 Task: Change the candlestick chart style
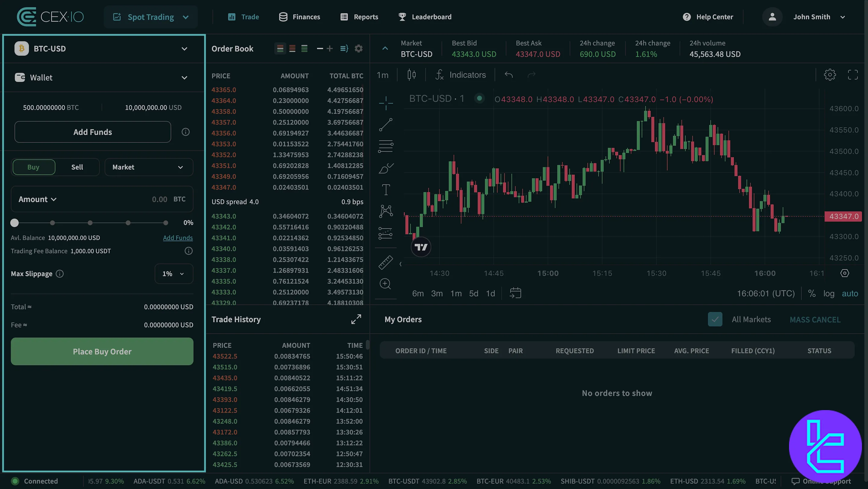coord(411,75)
